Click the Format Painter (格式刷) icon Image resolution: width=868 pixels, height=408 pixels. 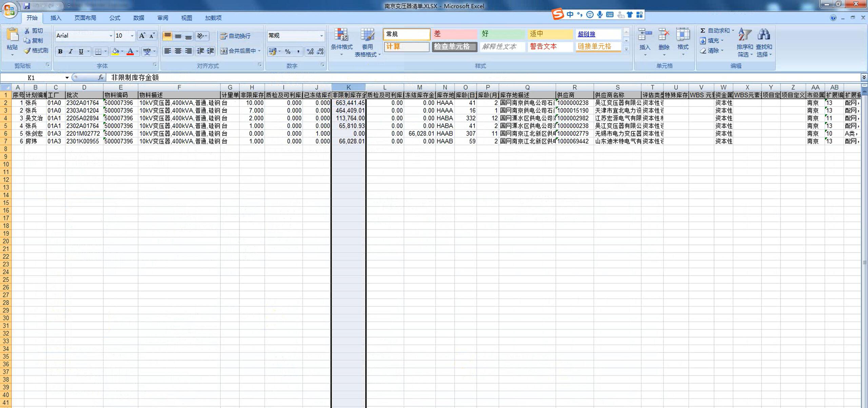point(27,51)
